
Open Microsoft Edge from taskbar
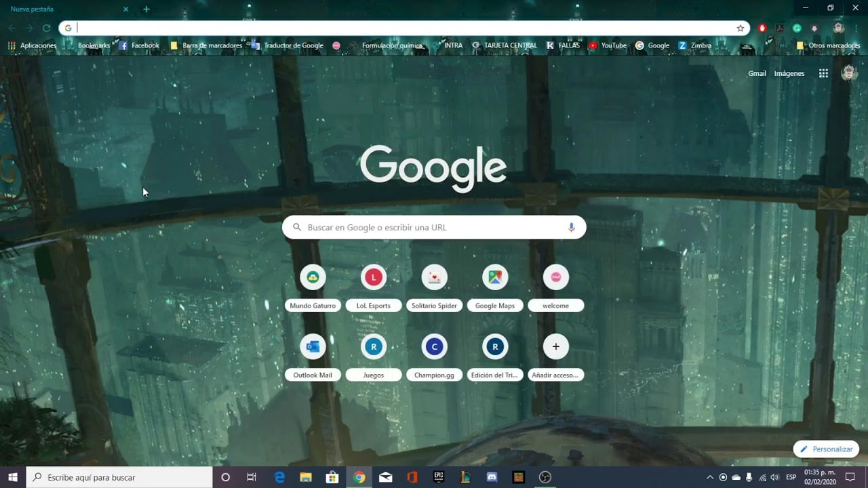279,477
